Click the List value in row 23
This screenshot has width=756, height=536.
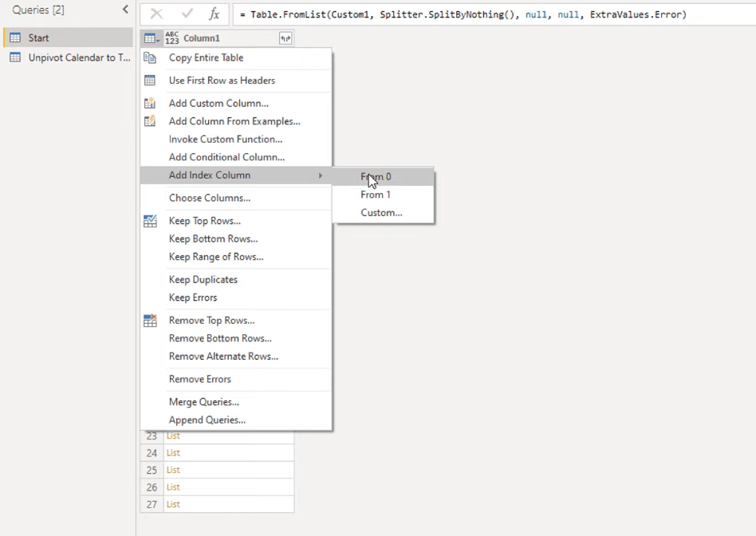coord(173,436)
